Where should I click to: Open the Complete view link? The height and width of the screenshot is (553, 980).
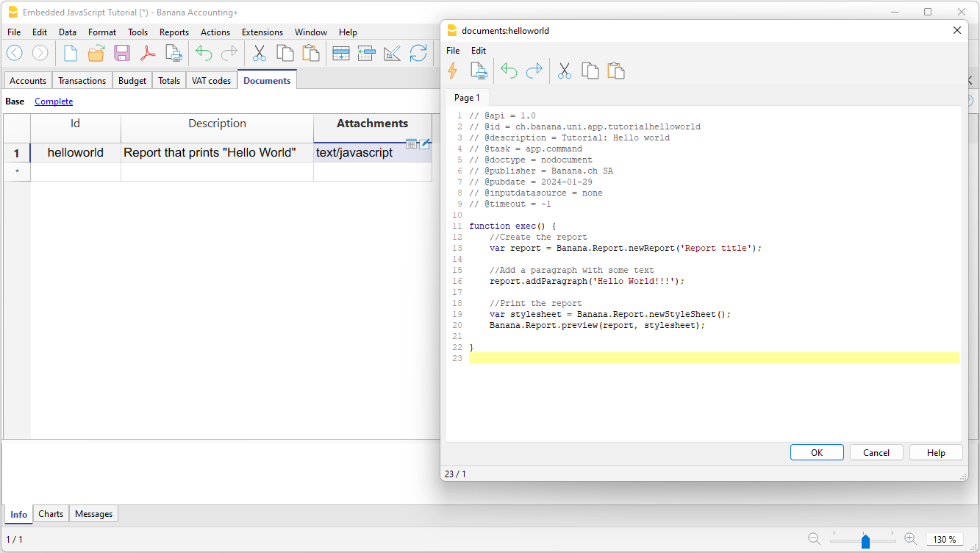click(x=53, y=101)
